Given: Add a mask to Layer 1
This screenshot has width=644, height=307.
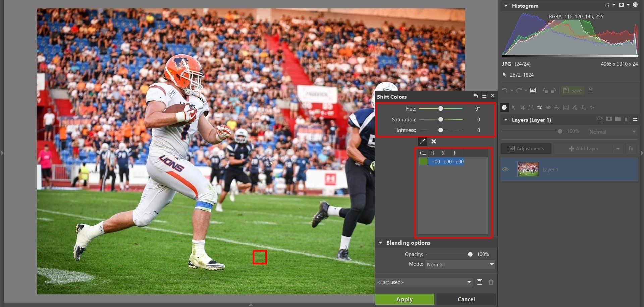Looking at the screenshot, I should coord(609,119).
